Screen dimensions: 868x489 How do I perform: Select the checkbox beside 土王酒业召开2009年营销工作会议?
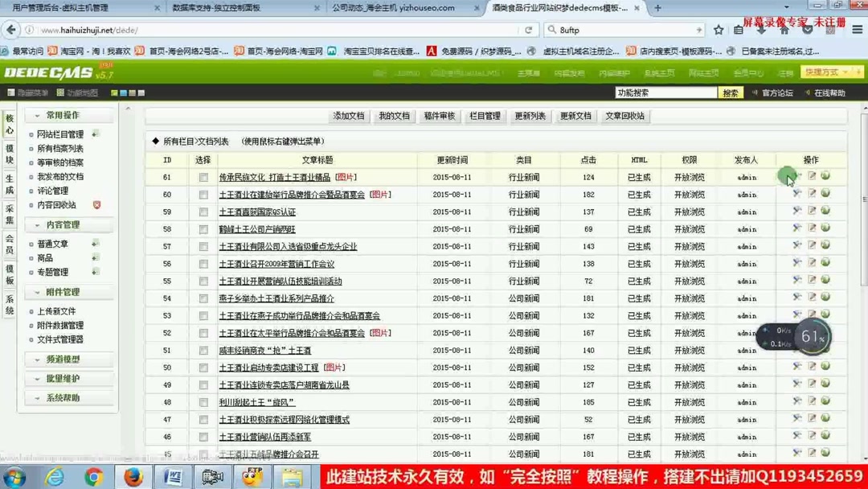pyautogui.click(x=203, y=263)
